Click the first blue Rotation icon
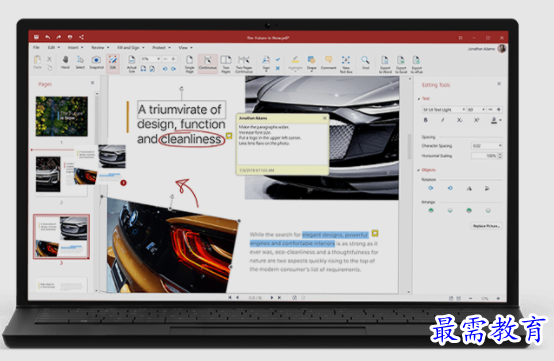This screenshot has height=361, width=554. [431, 188]
